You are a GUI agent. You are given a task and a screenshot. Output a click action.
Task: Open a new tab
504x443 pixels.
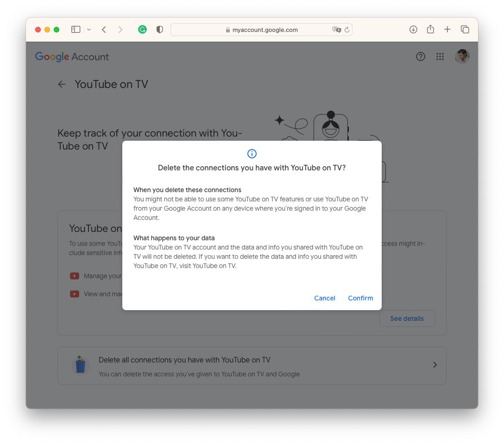click(447, 30)
